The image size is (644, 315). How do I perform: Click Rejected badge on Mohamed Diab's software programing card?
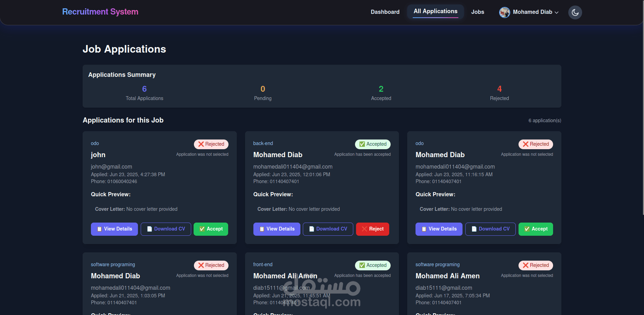tap(211, 265)
